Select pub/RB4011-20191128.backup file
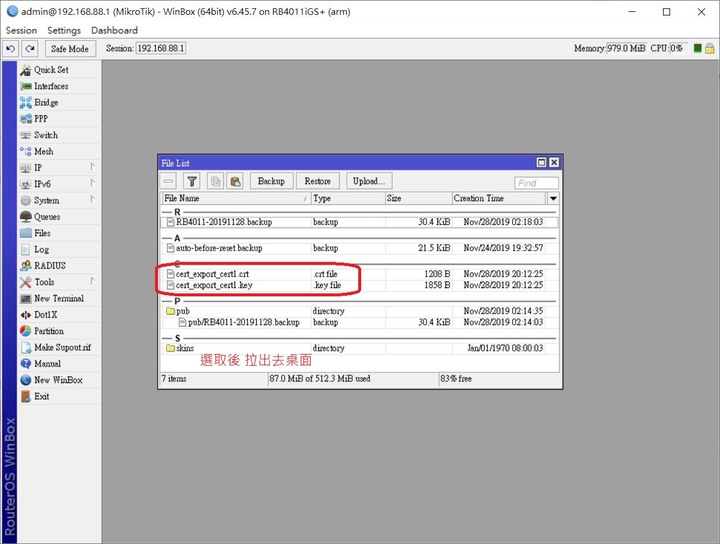The width and height of the screenshot is (720, 544). click(x=359, y=322)
